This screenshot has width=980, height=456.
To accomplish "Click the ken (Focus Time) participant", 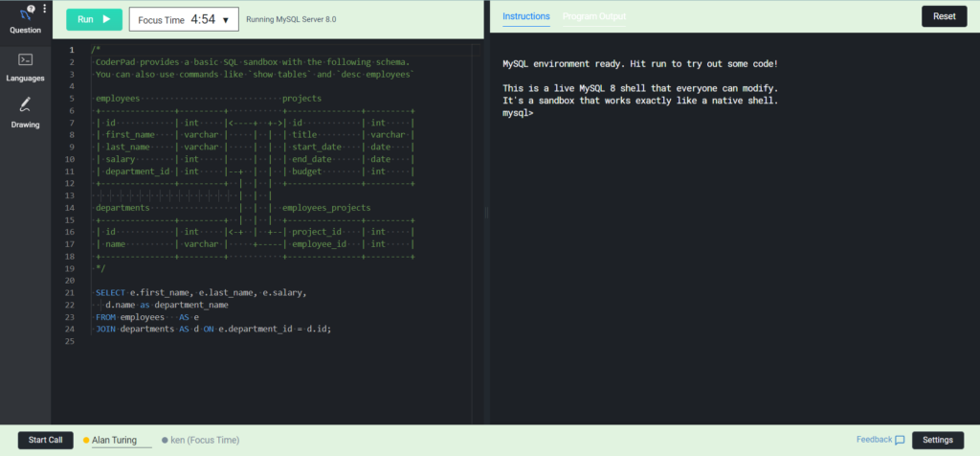I will pos(205,441).
